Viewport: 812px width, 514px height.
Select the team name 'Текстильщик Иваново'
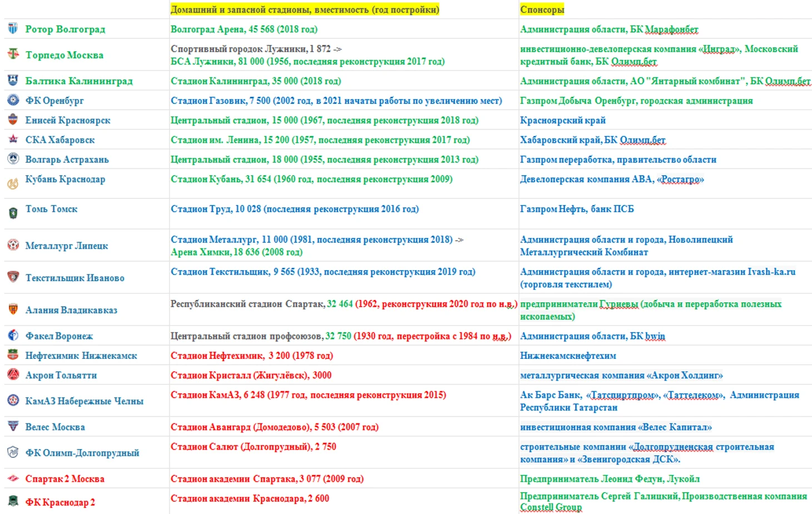pyautogui.click(x=75, y=278)
